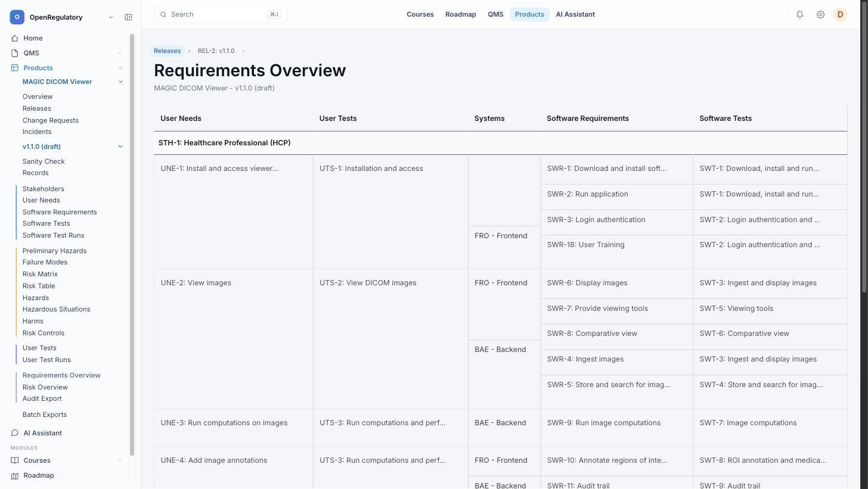The height and width of the screenshot is (489, 868).
Task: Click UTS-1: Installation and access cell
Action: tap(390, 212)
